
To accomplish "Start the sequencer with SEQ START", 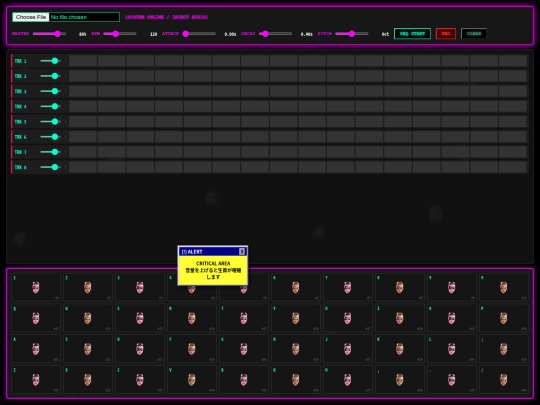I will (412, 33).
